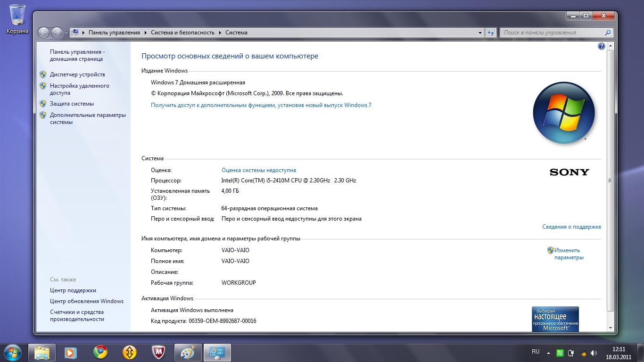
Task: Show hidden tray icons arrow
Action: (x=548, y=353)
